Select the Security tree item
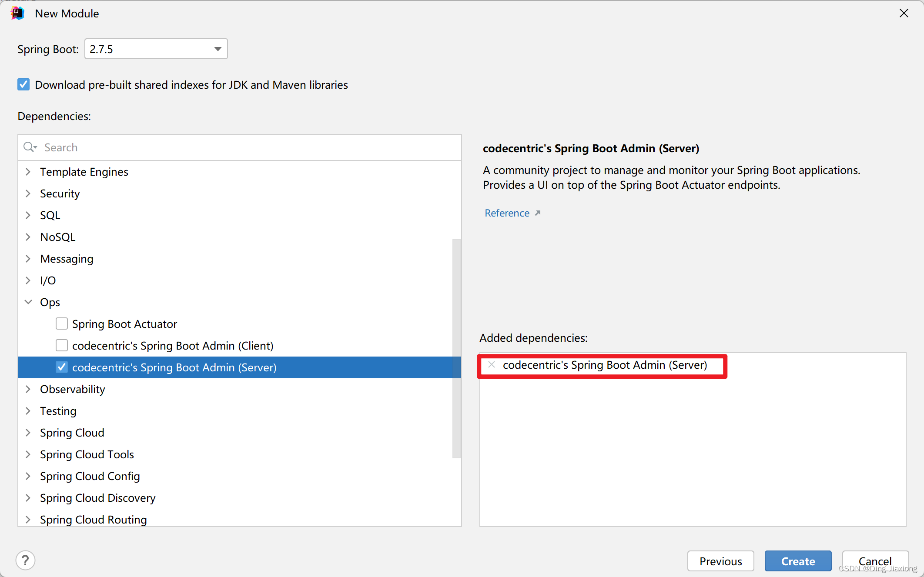Viewport: 924px width, 577px height. click(x=60, y=193)
